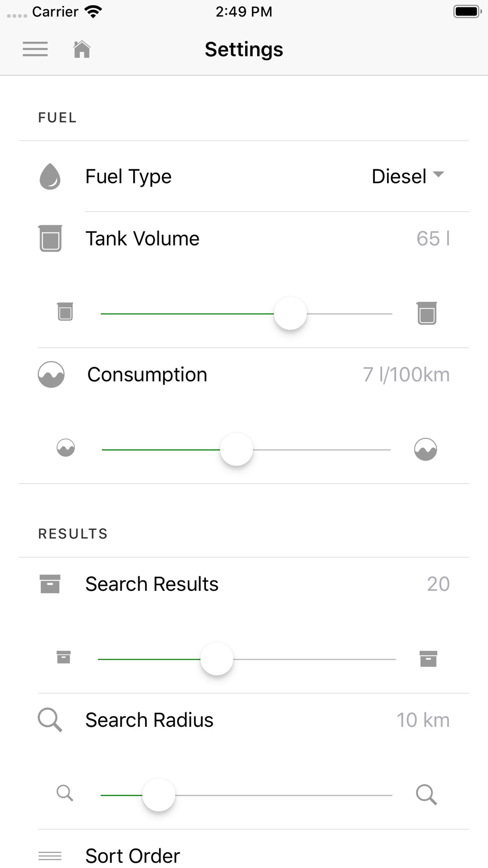
Task: Tap the small tank icon left of slider
Action: point(65,311)
